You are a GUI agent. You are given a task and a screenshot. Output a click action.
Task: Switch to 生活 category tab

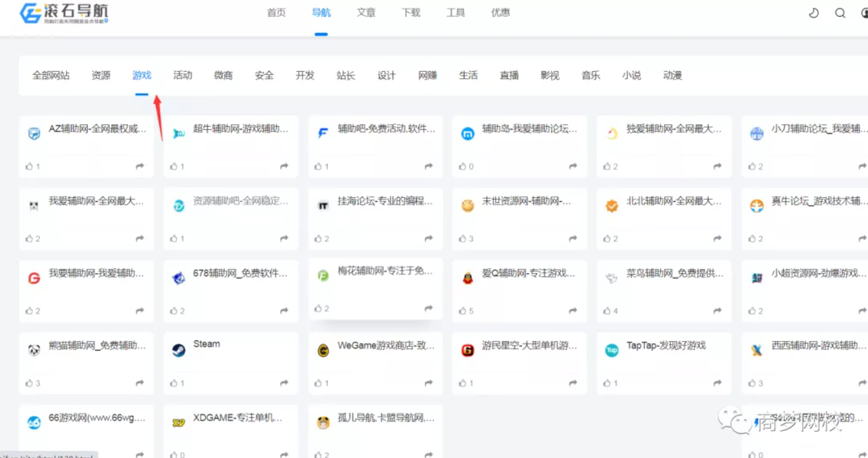[x=468, y=76]
